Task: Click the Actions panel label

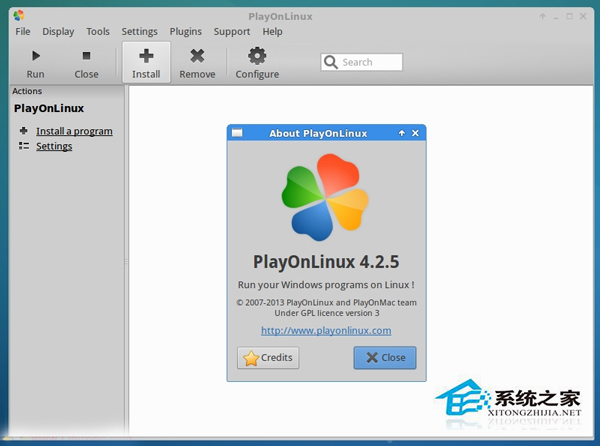Action: click(x=27, y=91)
